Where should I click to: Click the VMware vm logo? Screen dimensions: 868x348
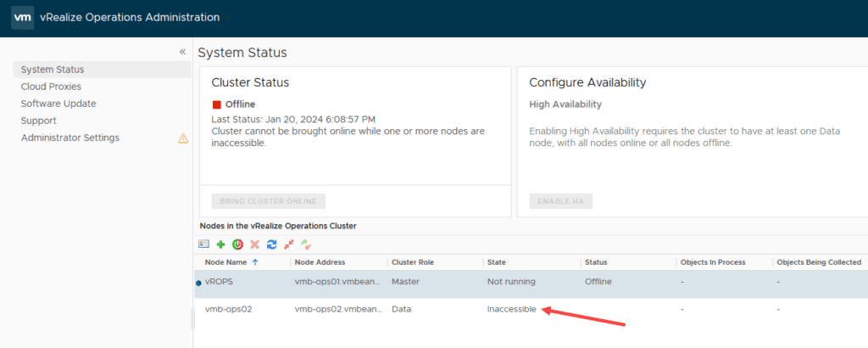23,18
